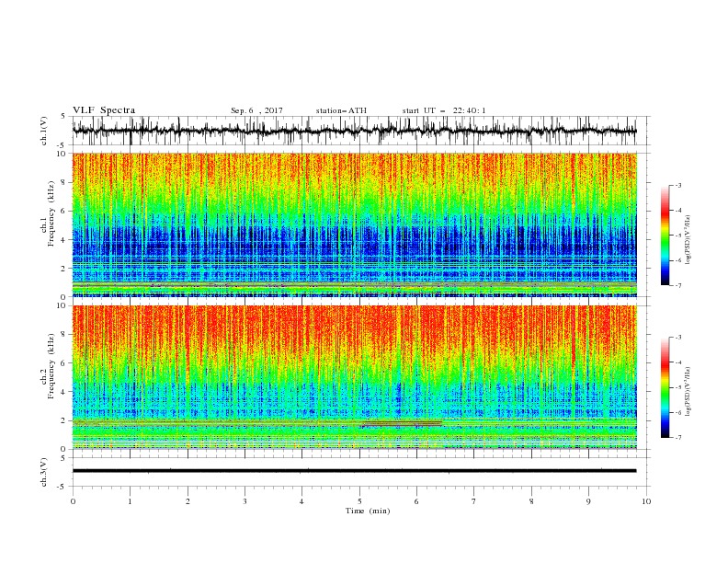Click time-axis tick label "5"

click(x=359, y=501)
